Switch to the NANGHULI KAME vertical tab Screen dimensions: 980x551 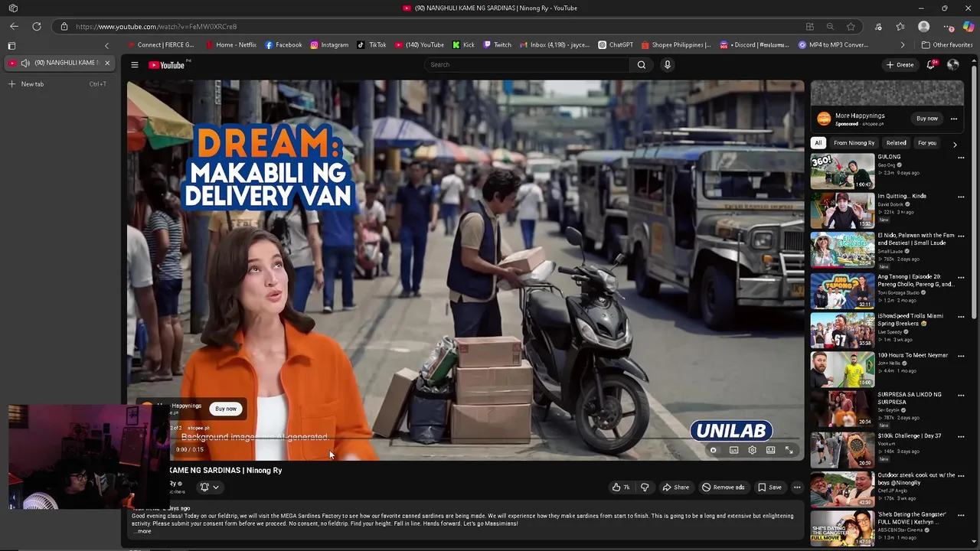coord(60,63)
